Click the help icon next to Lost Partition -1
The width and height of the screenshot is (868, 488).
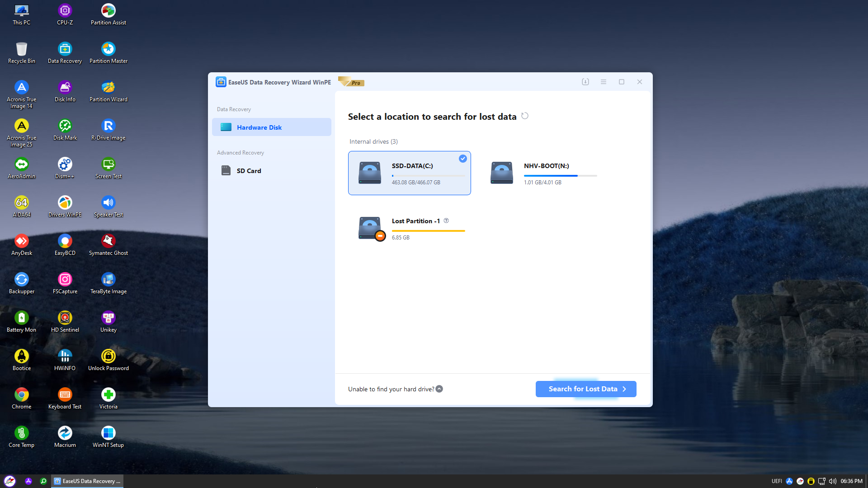point(446,221)
